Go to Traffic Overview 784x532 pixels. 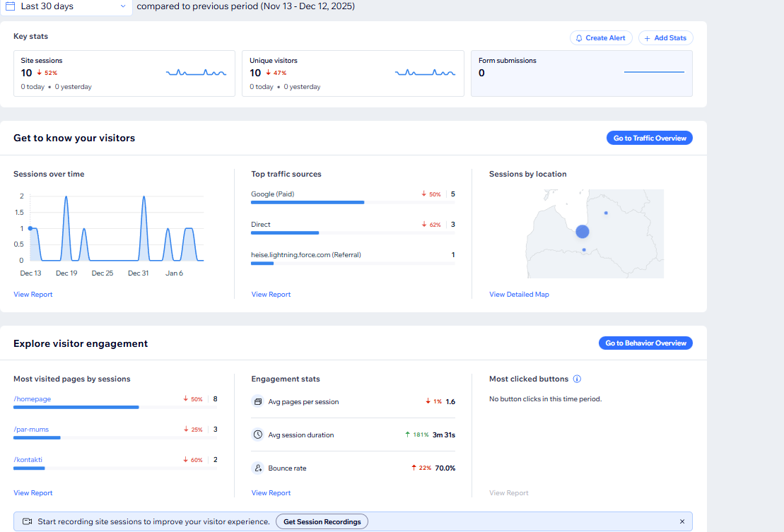(649, 138)
